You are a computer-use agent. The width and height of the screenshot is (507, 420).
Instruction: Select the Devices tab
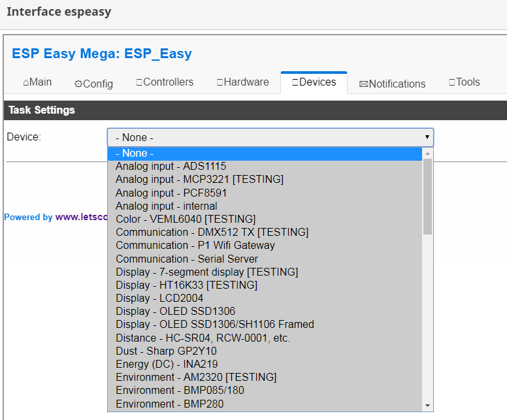pyautogui.click(x=314, y=82)
